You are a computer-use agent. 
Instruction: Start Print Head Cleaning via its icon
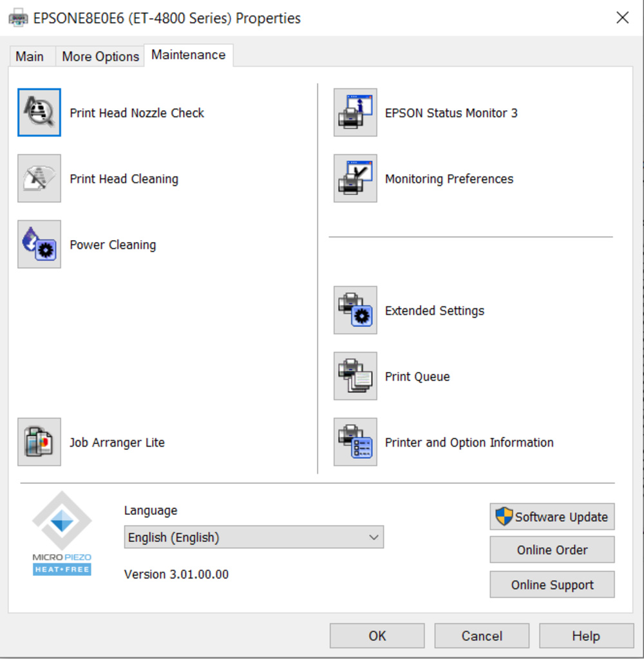[x=39, y=179]
